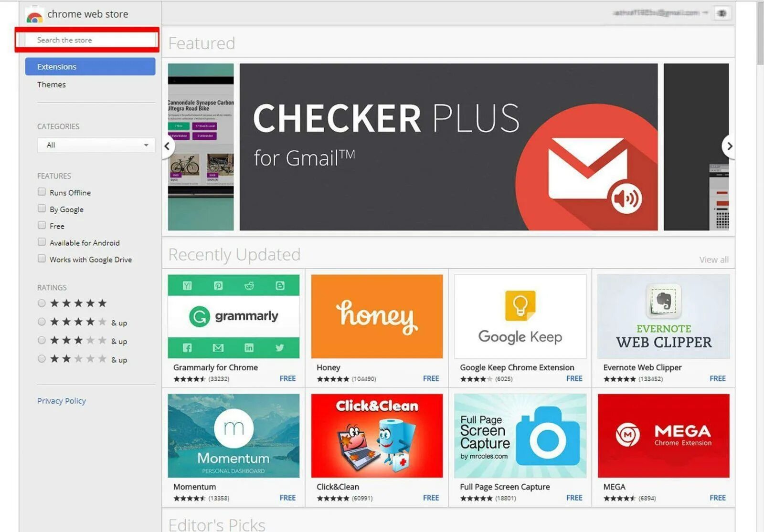The image size is (764, 532).
Task: Open Honey extension tile image
Action: [x=377, y=316]
